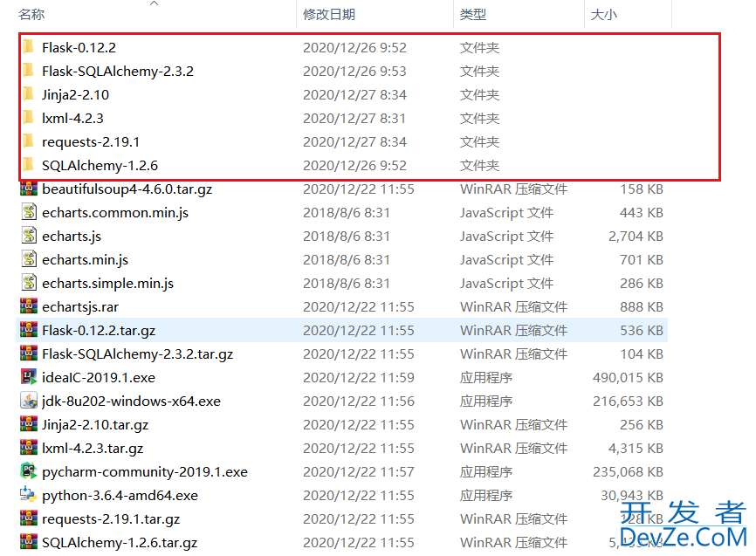This screenshot has height=556, width=756.
Task: Select the file name lxml-4.2.3.tar.gz
Action: click(x=93, y=448)
